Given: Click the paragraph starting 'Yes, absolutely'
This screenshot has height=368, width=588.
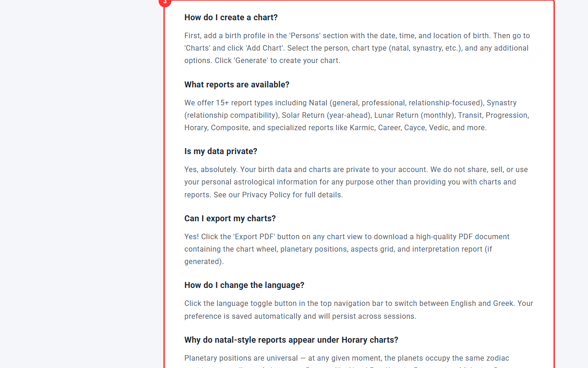Looking at the screenshot, I should pyautogui.click(x=356, y=182).
